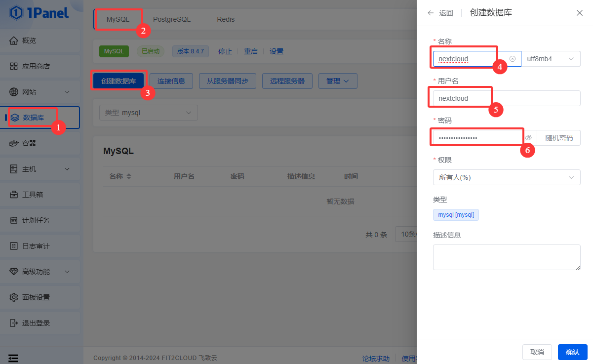Expand the 管理 dropdown button
593x364 pixels.
pos(338,81)
